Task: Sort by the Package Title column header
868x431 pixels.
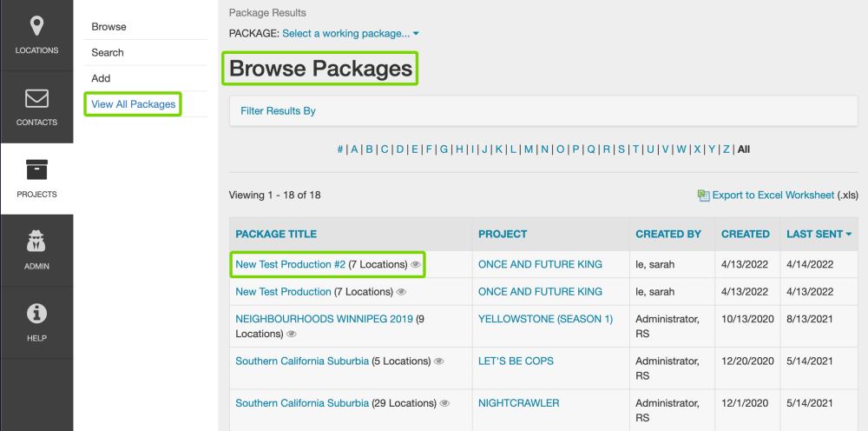Action: [x=276, y=234]
